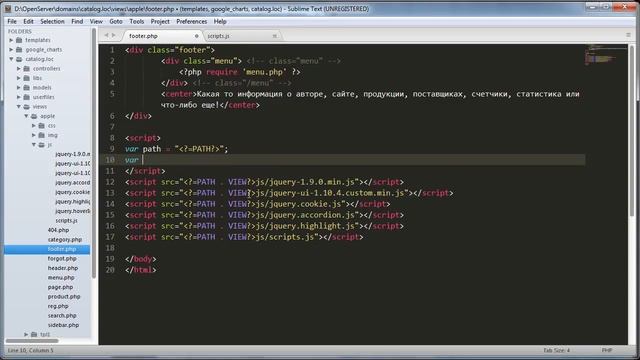The width and height of the screenshot is (640, 360).
Task: Collapse the apple folder arrow
Action: [27, 116]
